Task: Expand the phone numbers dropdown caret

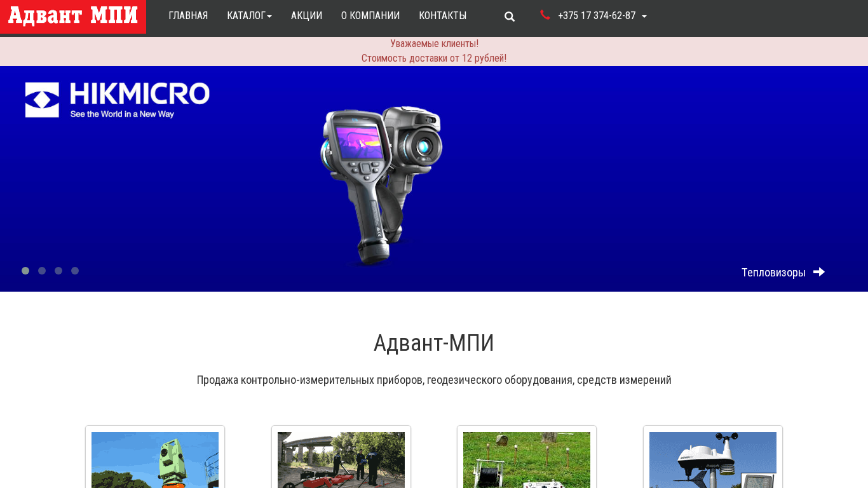Action: click(x=644, y=17)
